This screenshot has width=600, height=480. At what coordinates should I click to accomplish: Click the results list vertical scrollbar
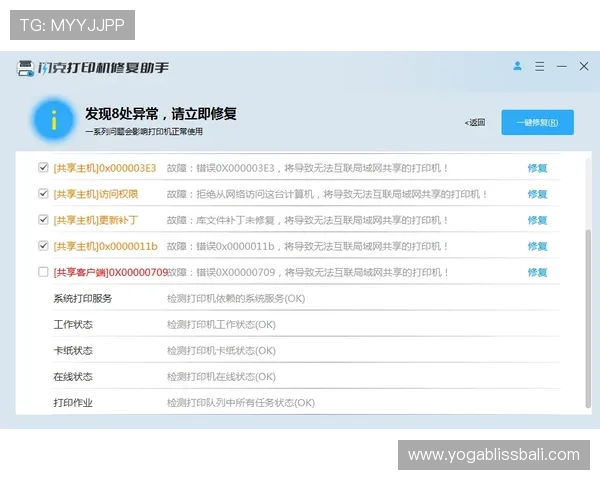(x=588, y=318)
